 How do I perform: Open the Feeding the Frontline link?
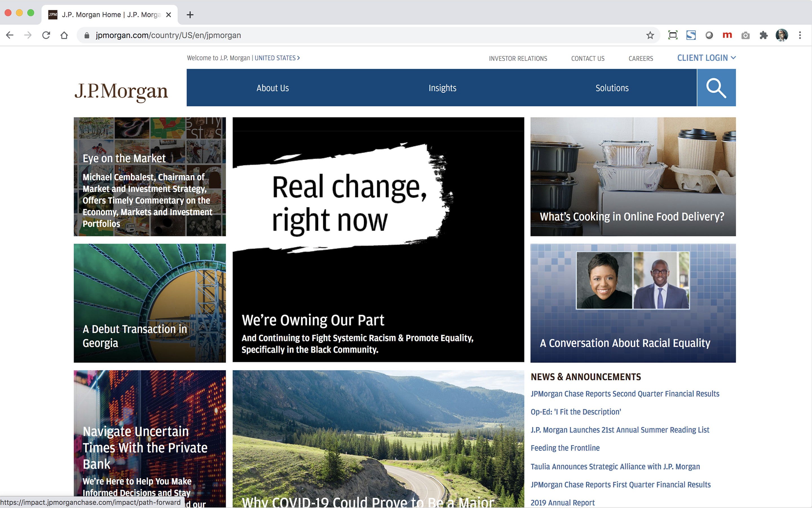click(565, 448)
